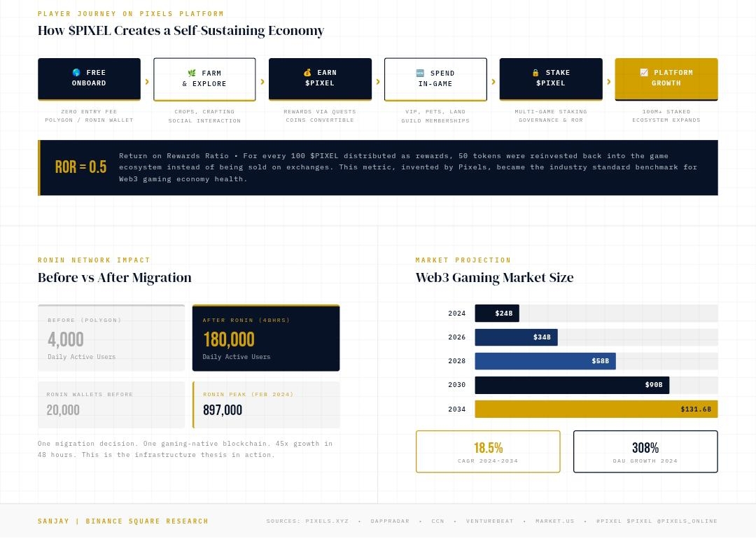
Task: Click the 2026 $34B market bar
Action: click(517, 337)
